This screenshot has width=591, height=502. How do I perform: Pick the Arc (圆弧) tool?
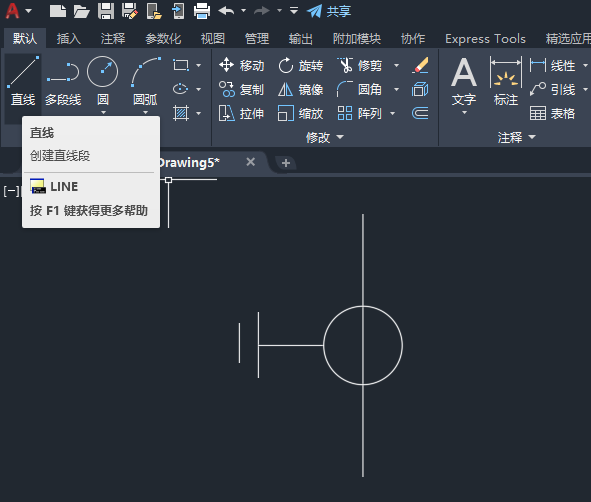click(145, 81)
